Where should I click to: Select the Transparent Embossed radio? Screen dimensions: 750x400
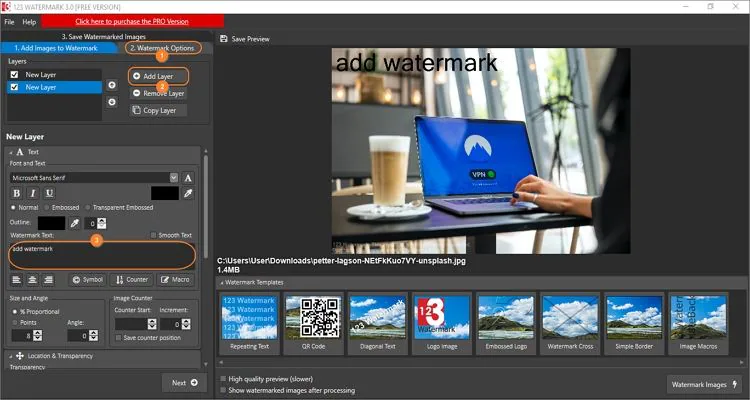click(88, 208)
